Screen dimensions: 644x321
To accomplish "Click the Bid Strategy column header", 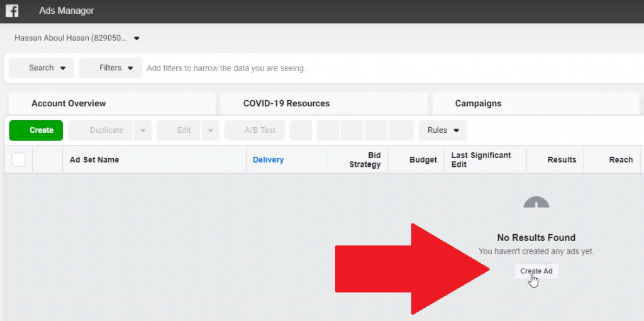I will click(x=358, y=160).
